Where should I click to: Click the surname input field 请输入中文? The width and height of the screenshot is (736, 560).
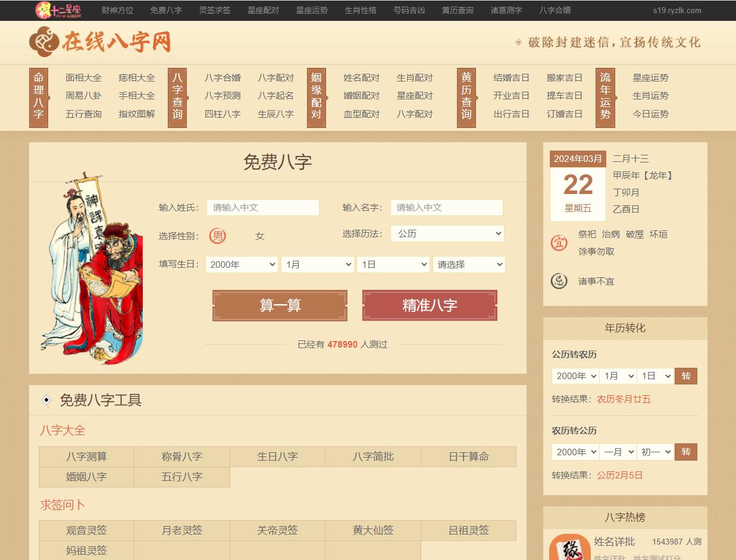(262, 208)
